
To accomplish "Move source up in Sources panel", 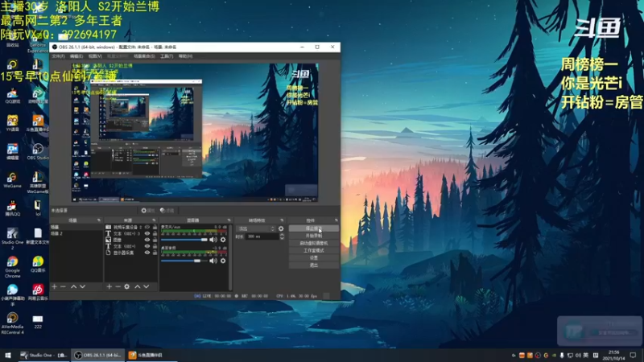I will (137, 286).
